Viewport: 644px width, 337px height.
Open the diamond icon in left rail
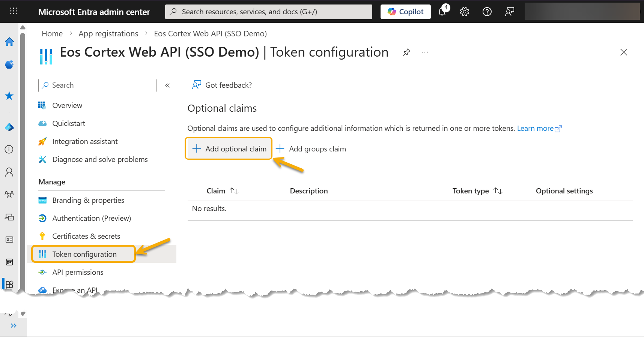9,127
